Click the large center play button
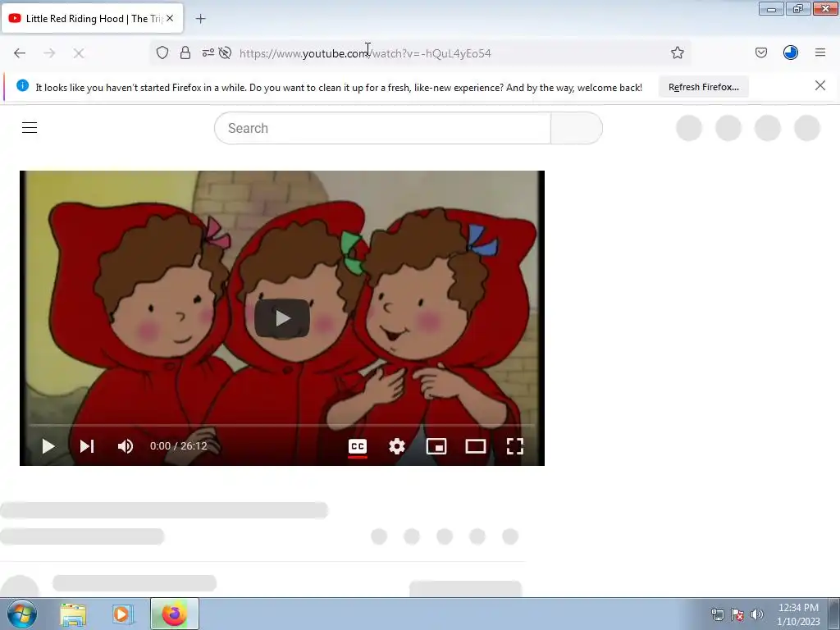The width and height of the screenshot is (840, 630). click(x=282, y=319)
